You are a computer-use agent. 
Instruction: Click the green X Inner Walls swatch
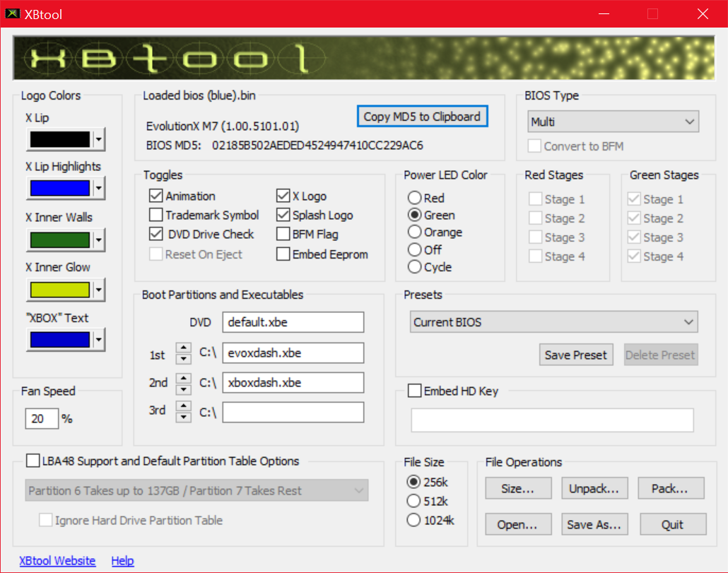coord(60,240)
